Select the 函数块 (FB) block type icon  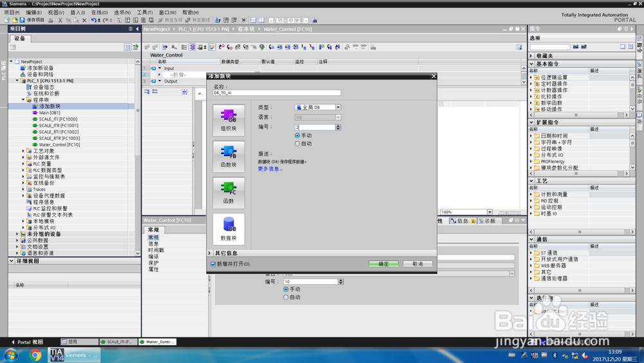click(229, 156)
